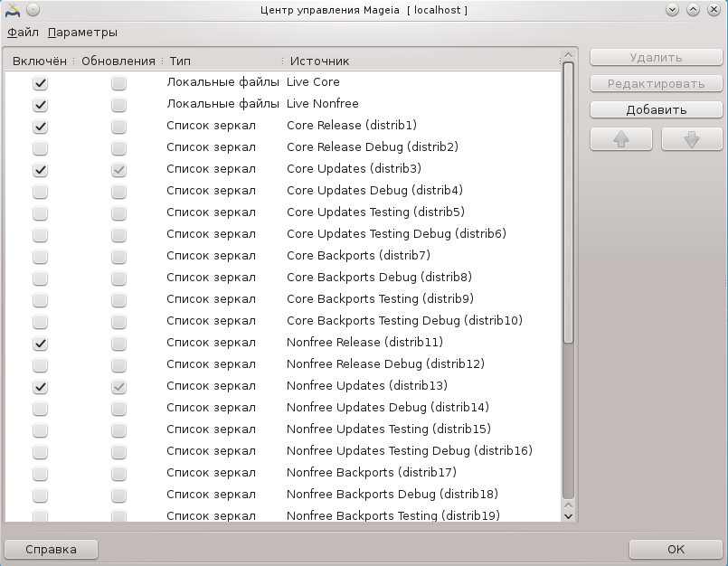Select Core Updates Testing Debug (distrib6) entry
Screen dimensions: 728x566
tap(283, 234)
